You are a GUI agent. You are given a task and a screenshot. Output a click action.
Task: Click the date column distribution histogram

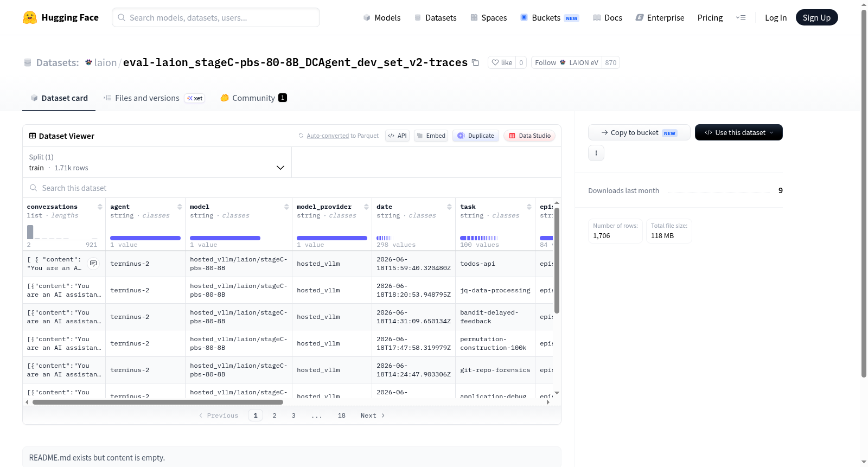coord(385,238)
